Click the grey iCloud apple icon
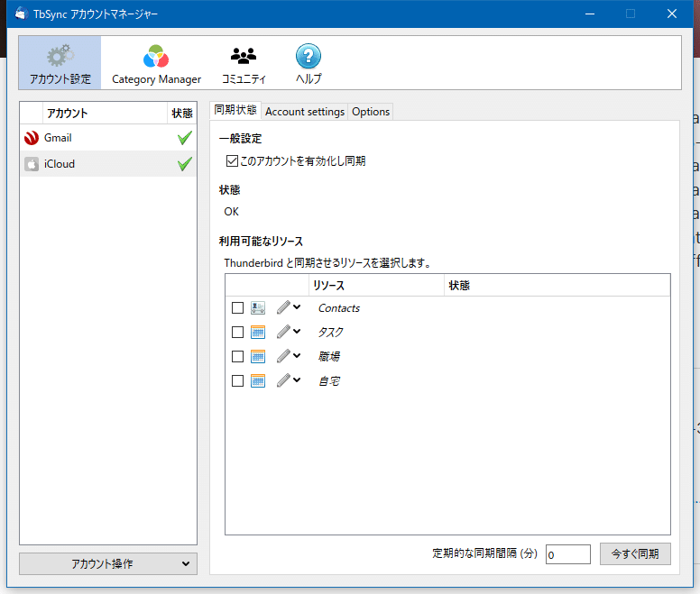The height and width of the screenshot is (594, 700). coord(32,164)
